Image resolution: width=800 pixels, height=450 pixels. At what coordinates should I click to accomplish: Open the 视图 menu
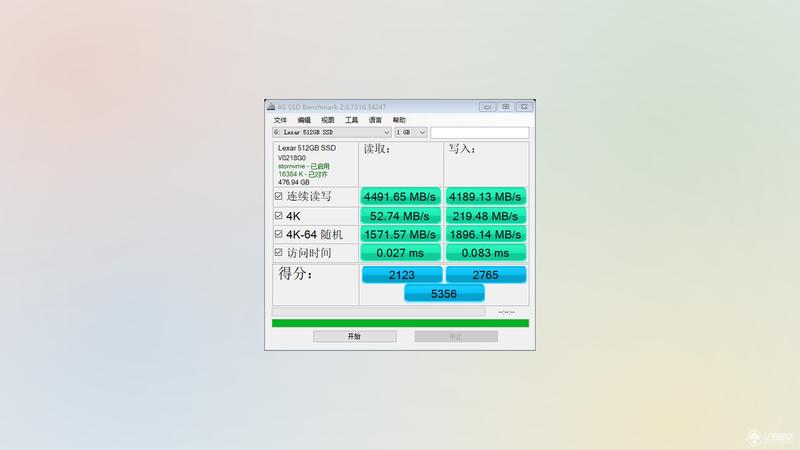tap(328, 120)
